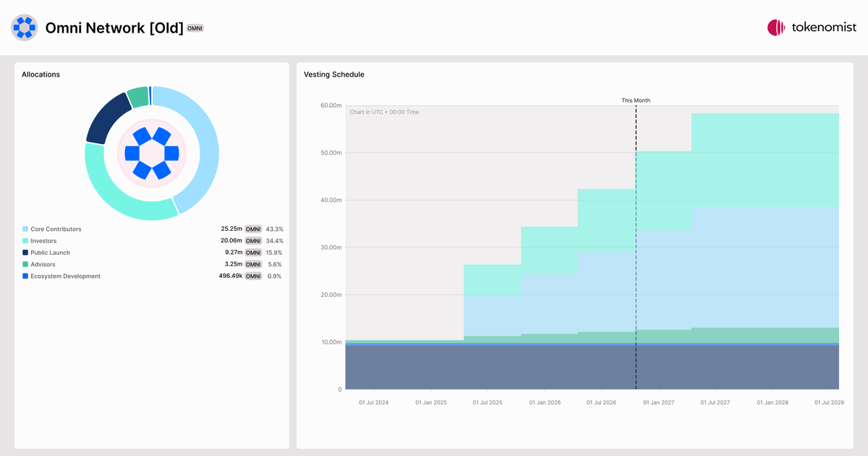Click the Vesting Schedule panel heading
The image size is (868, 456).
point(334,75)
